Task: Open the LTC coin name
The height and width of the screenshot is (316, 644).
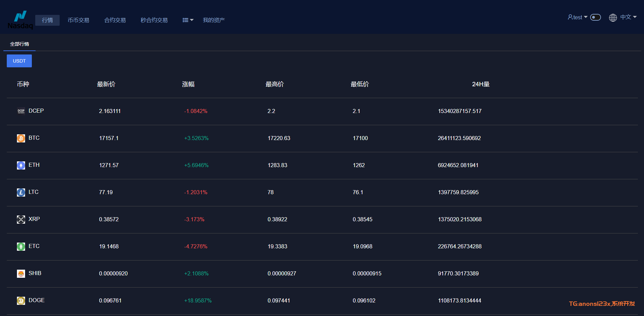Action: 34,192
